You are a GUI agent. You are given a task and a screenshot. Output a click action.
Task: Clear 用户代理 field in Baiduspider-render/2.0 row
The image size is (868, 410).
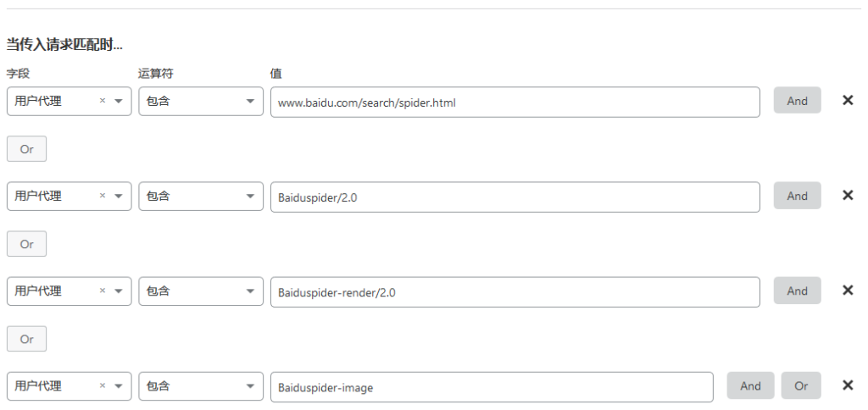(x=103, y=291)
